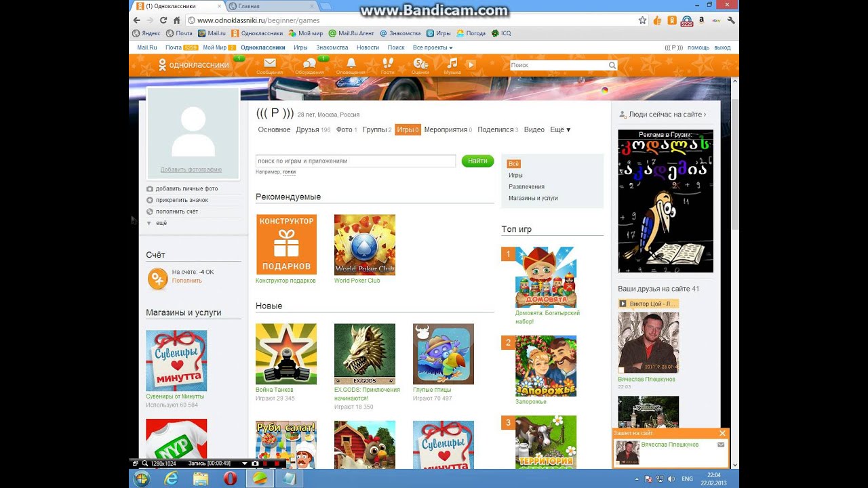868x488 pixels.
Task: Open the Мероприятия profile tab
Action: (x=448, y=129)
